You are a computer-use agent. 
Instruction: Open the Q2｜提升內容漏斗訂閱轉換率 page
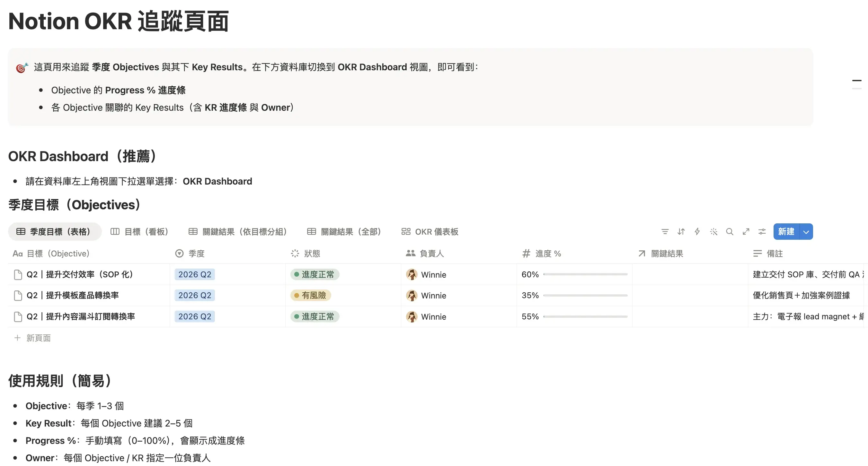(81, 316)
